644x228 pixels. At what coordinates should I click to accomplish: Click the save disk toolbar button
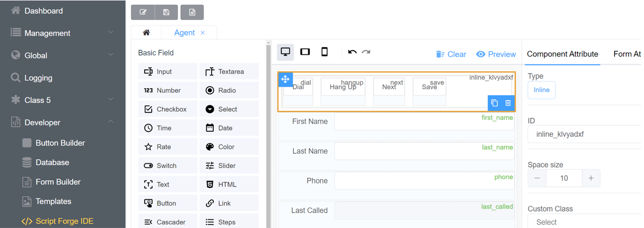166,12
